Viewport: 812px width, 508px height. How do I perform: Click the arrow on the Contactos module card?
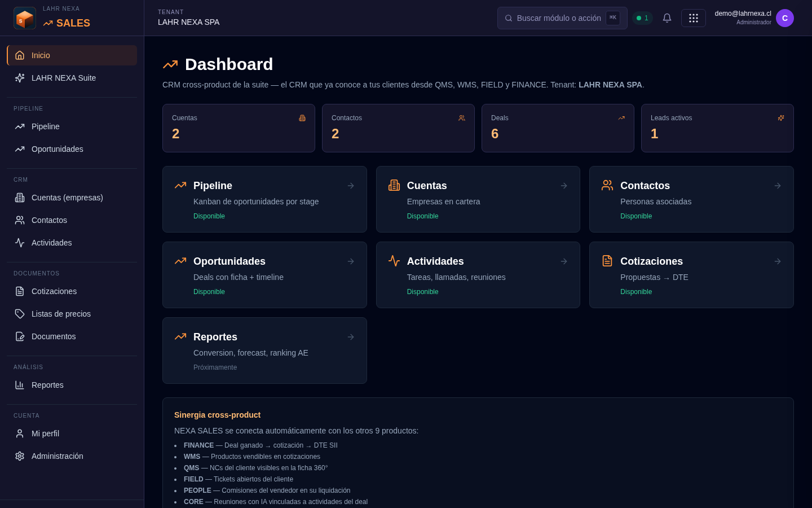(x=778, y=186)
